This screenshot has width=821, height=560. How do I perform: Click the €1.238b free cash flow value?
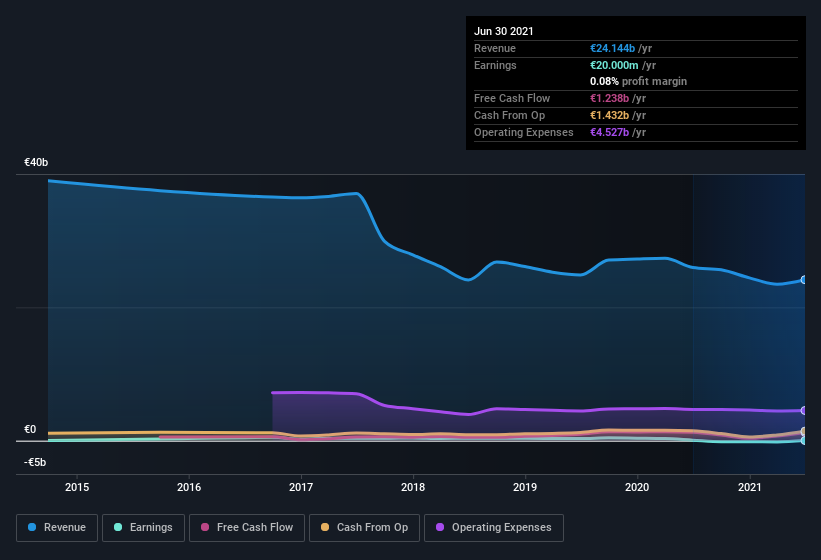click(609, 98)
